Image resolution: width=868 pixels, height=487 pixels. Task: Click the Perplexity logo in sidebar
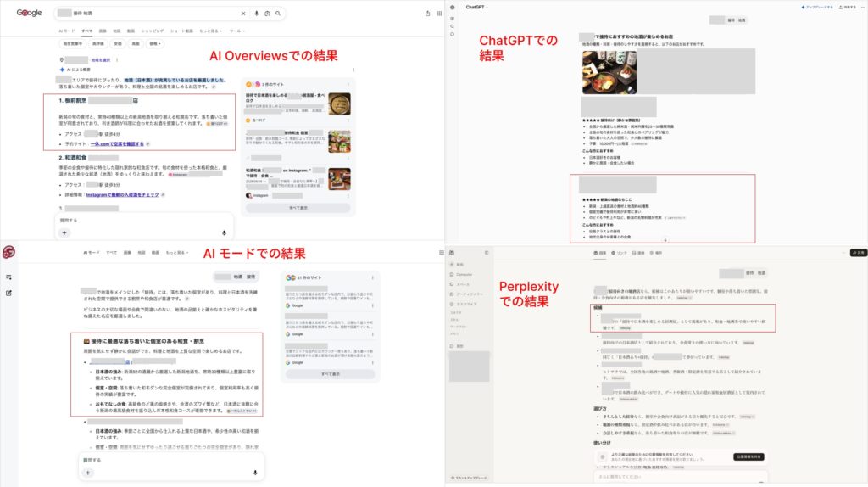click(453, 253)
